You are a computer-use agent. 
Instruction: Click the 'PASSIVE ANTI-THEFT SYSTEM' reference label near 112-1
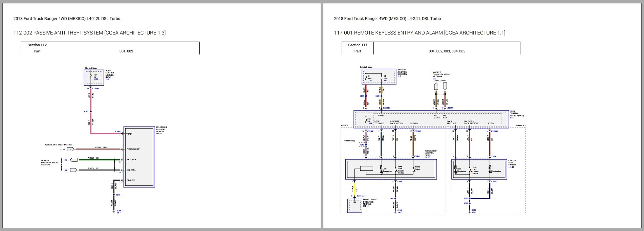tap(58, 145)
